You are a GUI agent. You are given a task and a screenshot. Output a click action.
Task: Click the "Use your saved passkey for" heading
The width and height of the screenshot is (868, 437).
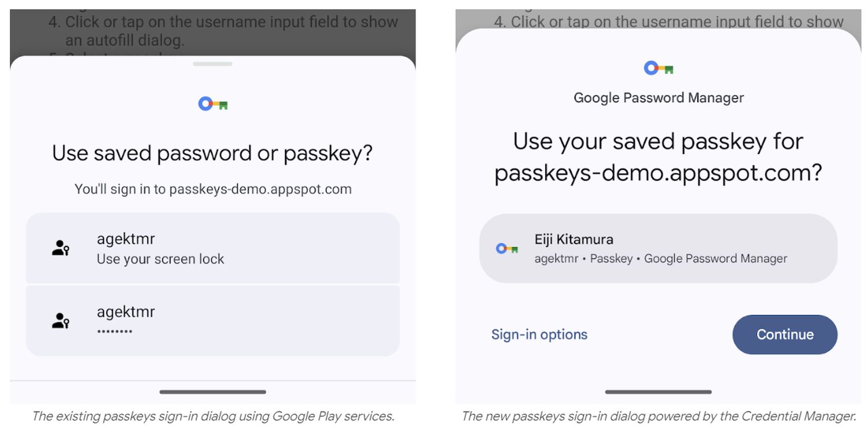[658, 142]
